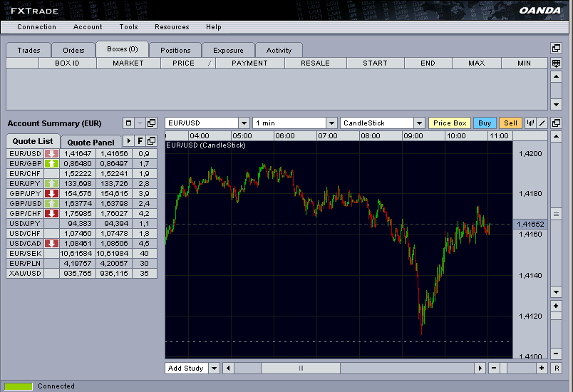Switch to the Quote Panel tab
This screenshot has height=392, width=573.
(x=91, y=143)
